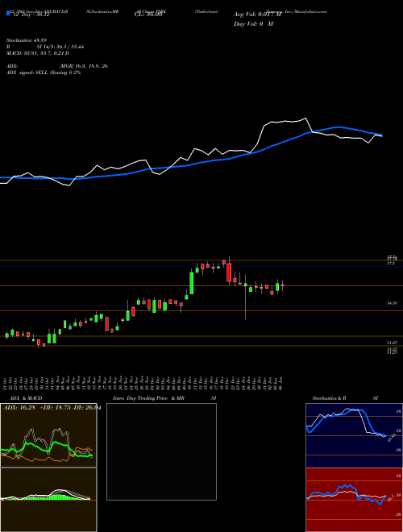Click the 'Stochastics & RSI' panel title
403x532 pixels.
(345, 398)
